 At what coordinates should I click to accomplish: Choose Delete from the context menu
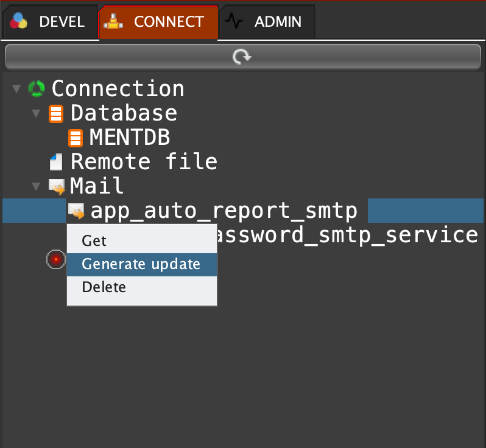[x=104, y=287]
